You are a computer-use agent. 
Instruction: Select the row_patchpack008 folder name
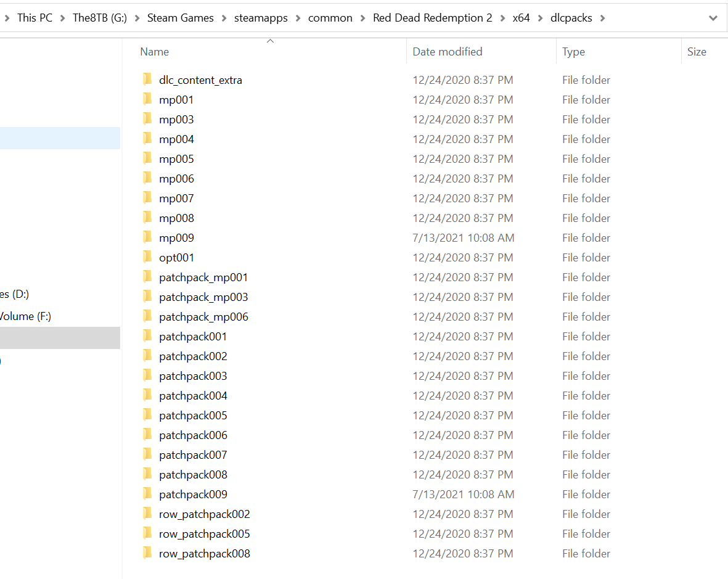pos(204,554)
